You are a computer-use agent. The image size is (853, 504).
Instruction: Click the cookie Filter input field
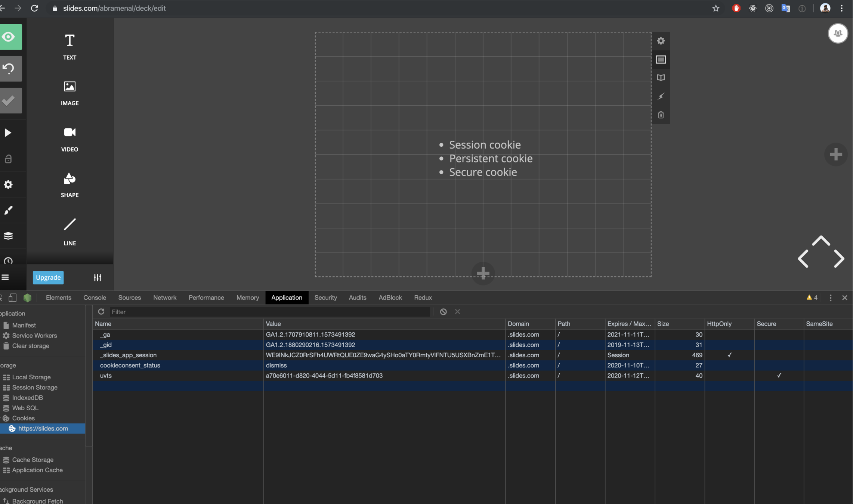pos(269,312)
